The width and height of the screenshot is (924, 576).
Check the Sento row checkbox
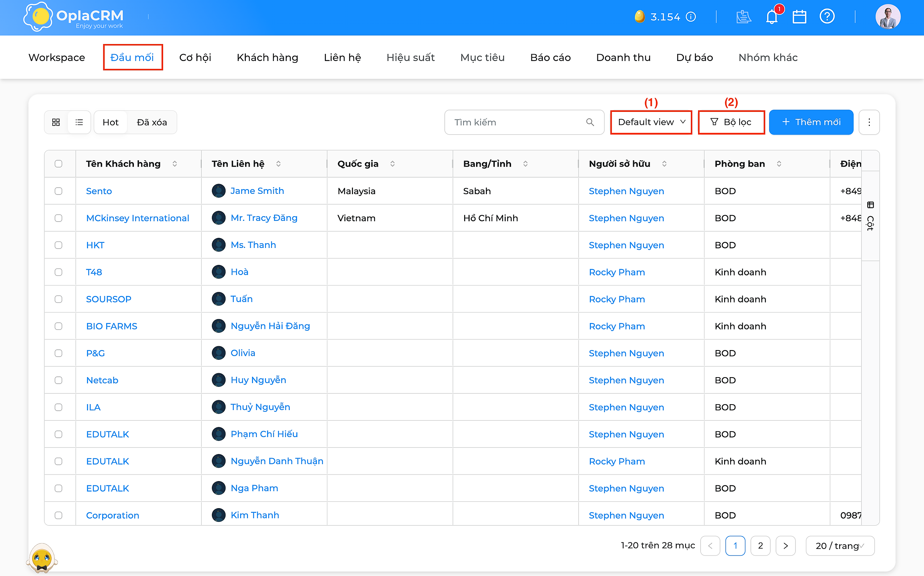[x=58, y=191]
